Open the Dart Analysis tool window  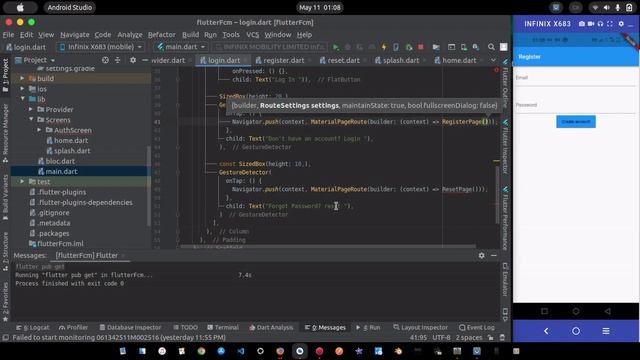[271, 327]
